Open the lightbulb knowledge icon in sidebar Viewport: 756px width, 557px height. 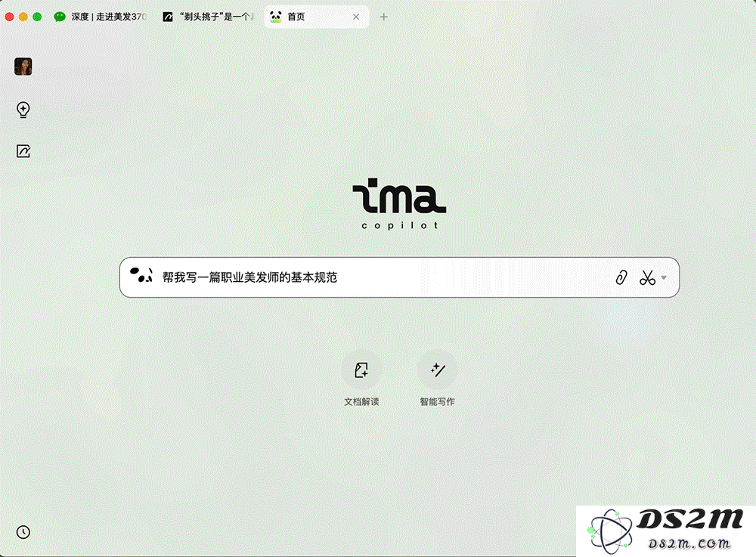click(23, 110)
